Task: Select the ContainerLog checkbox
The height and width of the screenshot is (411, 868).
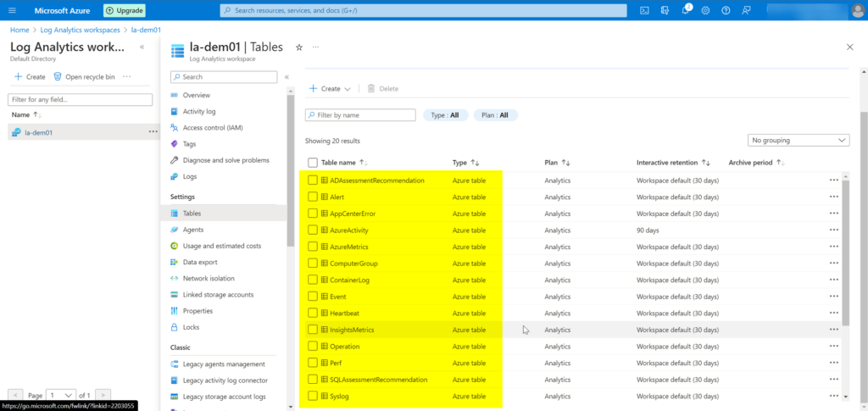Action: point(313,280)
